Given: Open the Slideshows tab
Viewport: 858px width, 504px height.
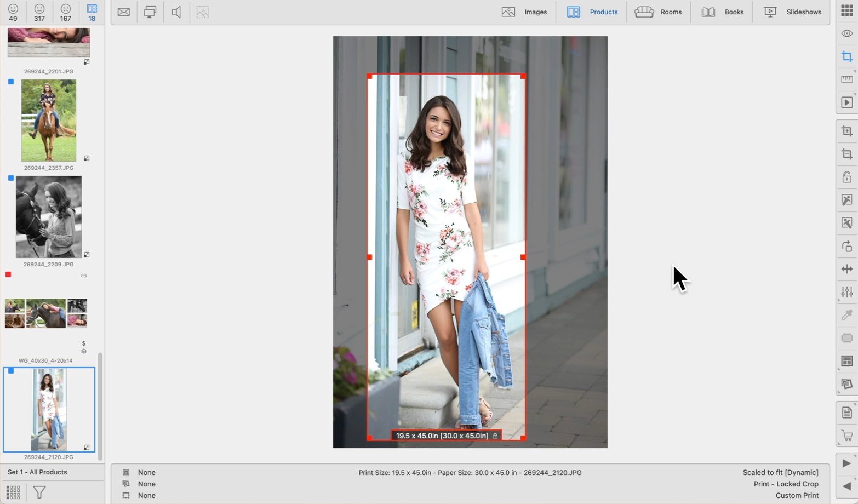Looking at the screenshot, I should tap(792, 12).
